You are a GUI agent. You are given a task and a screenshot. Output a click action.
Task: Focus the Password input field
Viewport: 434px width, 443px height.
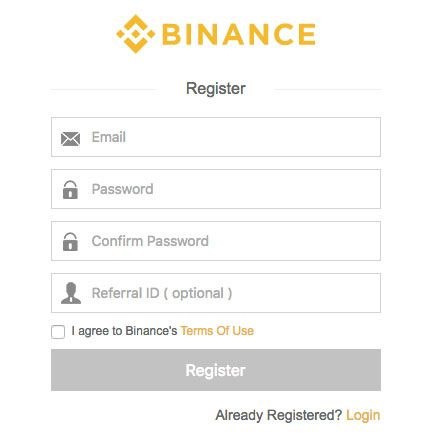click(216, 189)
